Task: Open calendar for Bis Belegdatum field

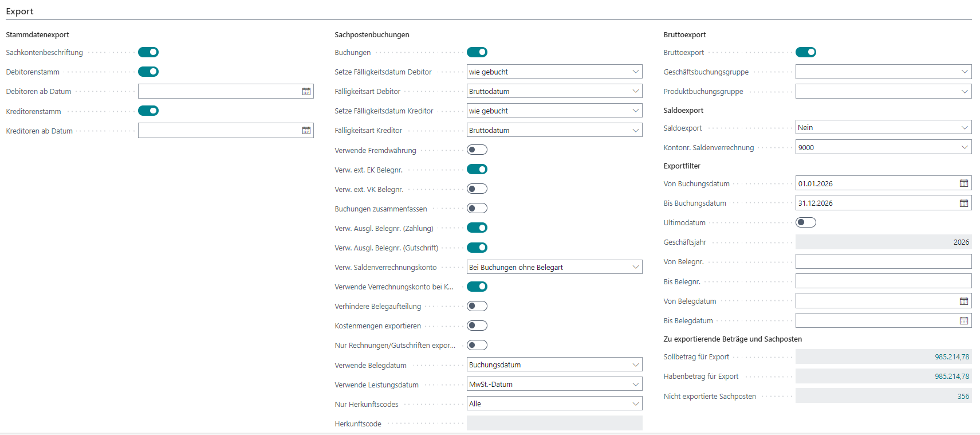Action: (x=964, y=321)
